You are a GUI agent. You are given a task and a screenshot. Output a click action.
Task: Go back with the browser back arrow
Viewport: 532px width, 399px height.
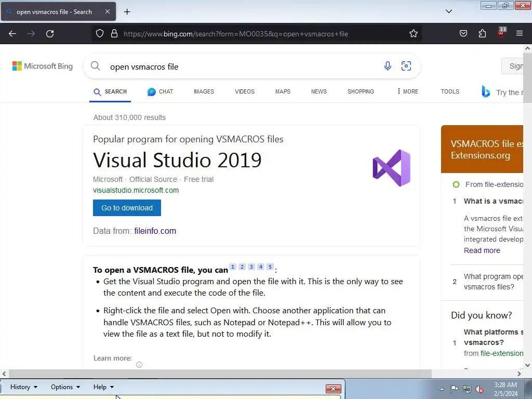(12, 34)
